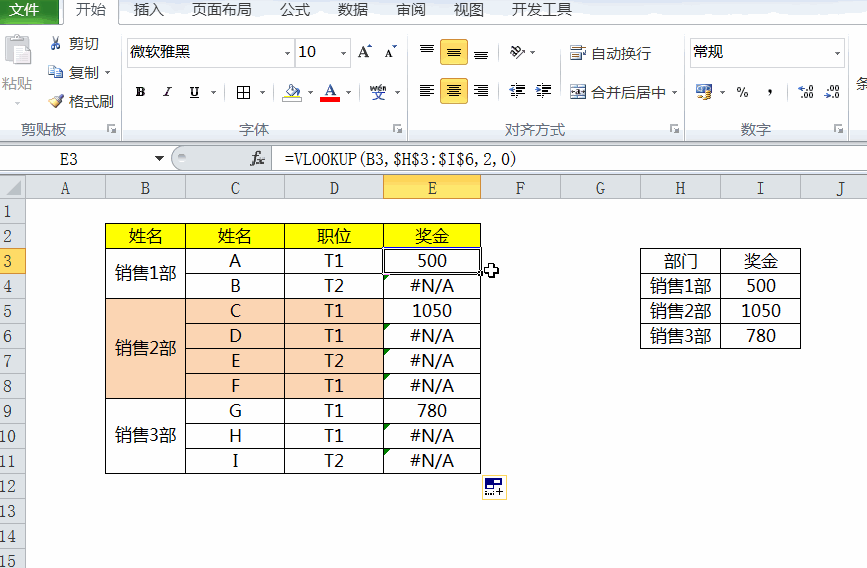Toggle middle vertical alignment
This screenshot has height=568, width=867.
coord(454,53)
